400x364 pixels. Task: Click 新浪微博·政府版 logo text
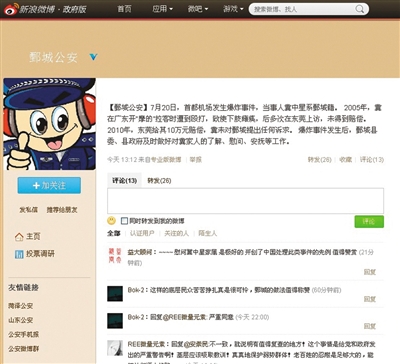pos(53,9)
